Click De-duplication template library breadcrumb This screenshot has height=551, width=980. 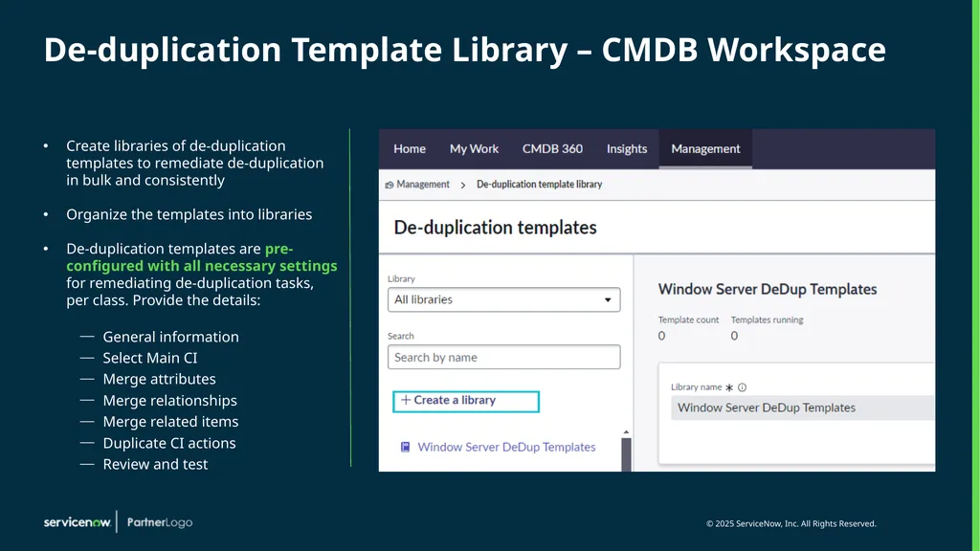[x=540, y=185]
